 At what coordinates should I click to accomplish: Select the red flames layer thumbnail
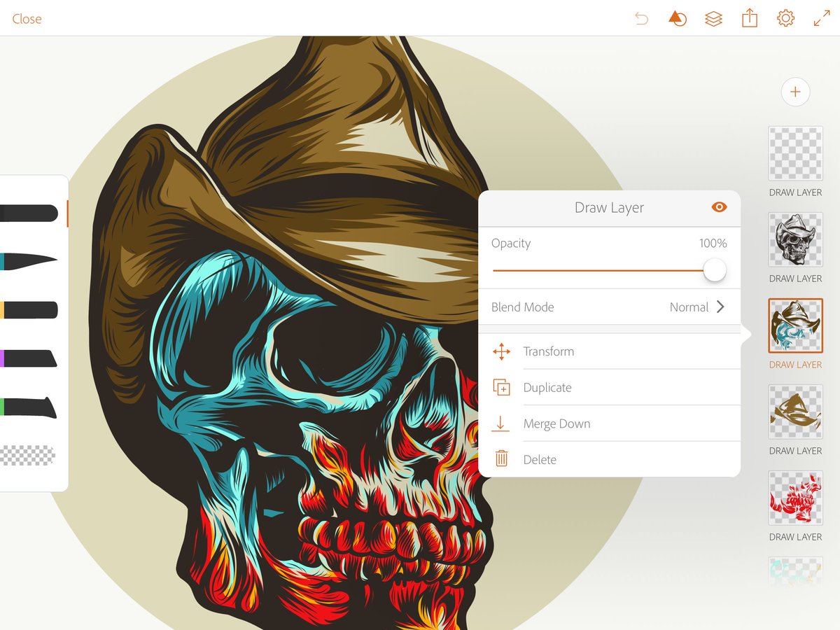[795, 498]
